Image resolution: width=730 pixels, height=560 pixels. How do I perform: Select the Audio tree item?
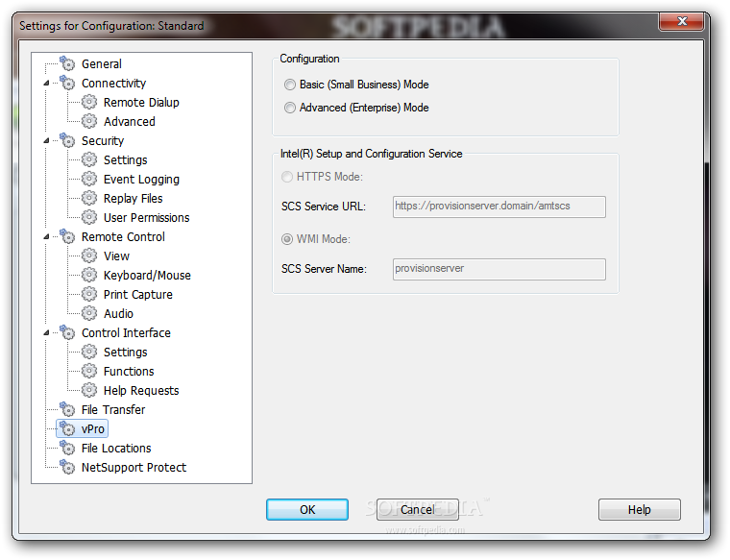118,314
